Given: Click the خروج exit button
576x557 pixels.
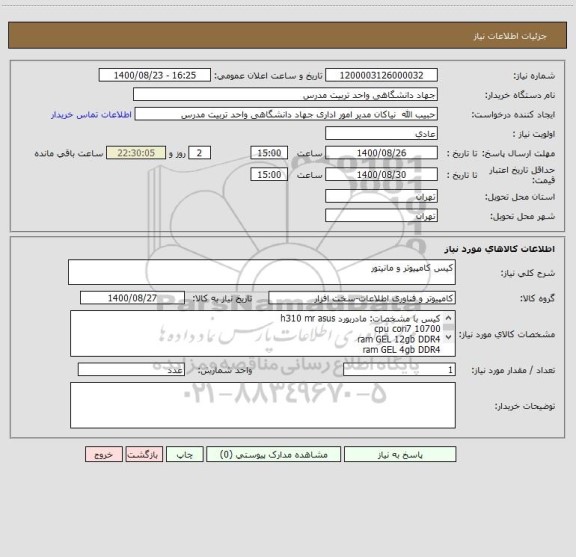Looking at the screenshot, I should click(x=104, y=454).
